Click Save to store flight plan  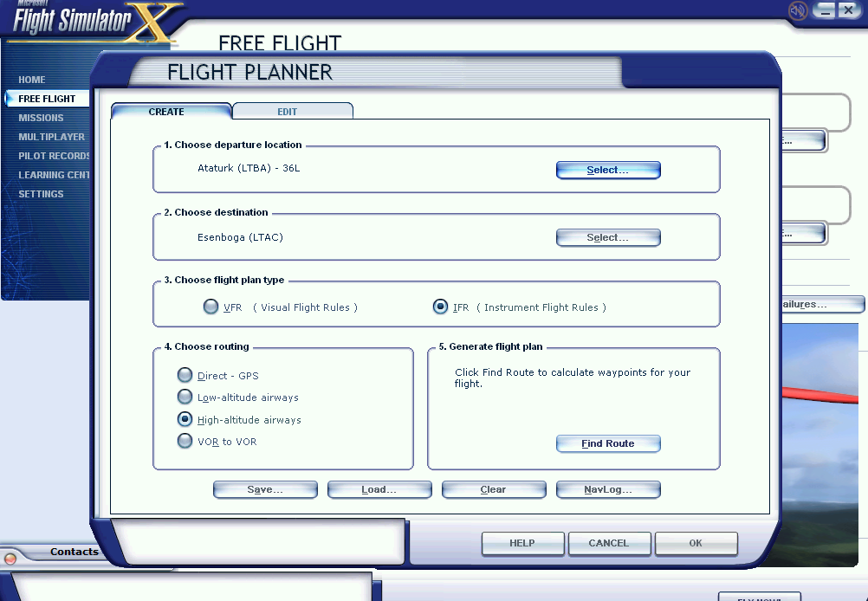pyautogui.click(x=265, y=489)
